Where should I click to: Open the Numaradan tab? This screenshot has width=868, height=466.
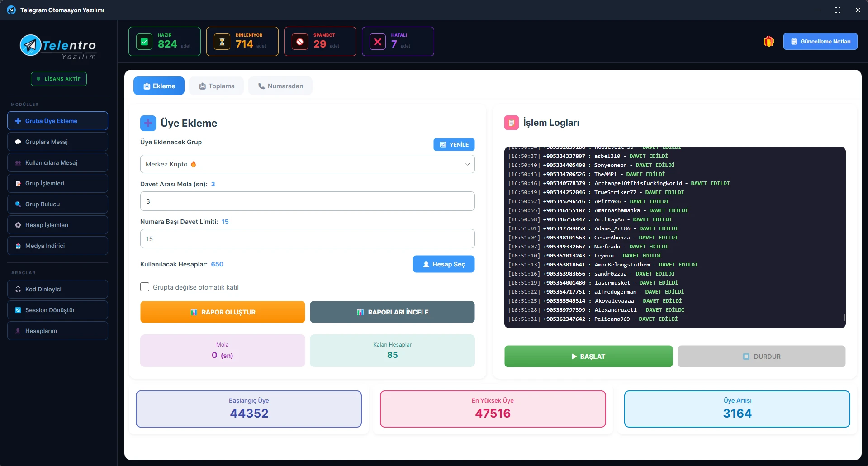(x=280, y=86)
